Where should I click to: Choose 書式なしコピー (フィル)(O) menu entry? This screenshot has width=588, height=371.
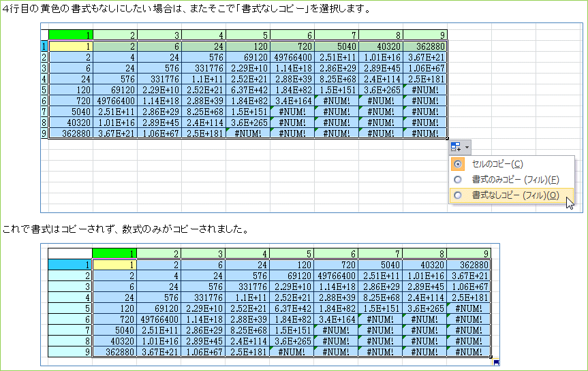(x=512, y=195)
